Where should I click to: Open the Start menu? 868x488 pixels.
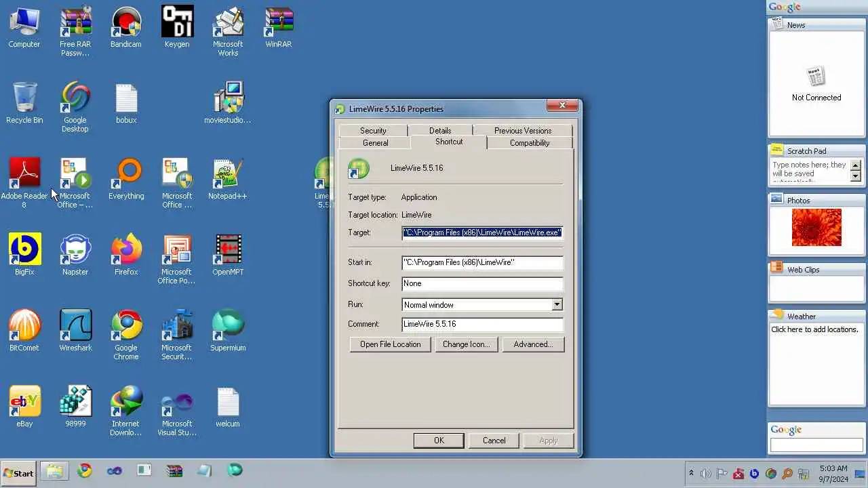[18, 473]
